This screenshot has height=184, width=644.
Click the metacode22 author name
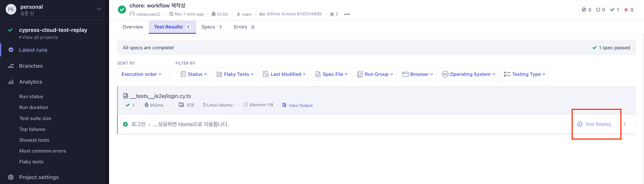pos(148,14)
